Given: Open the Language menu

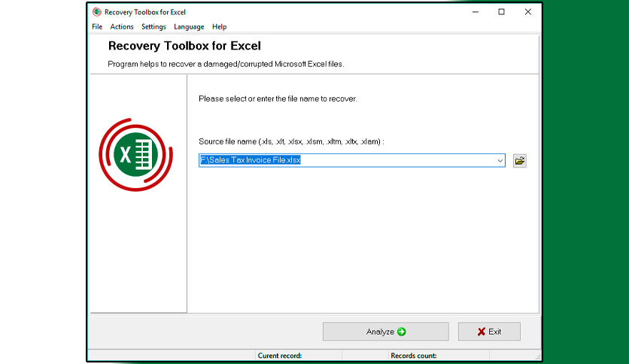Looking at the screenshot, I should tap(189, 27).
